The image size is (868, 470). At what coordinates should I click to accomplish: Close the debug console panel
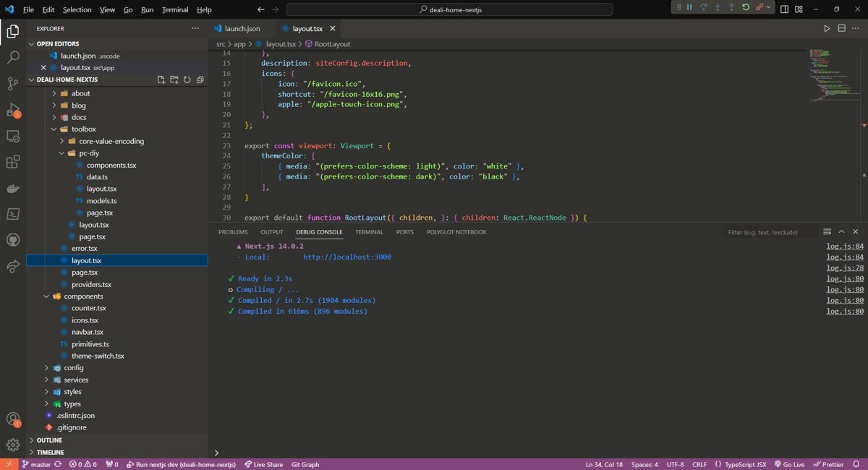coord(856,232)
